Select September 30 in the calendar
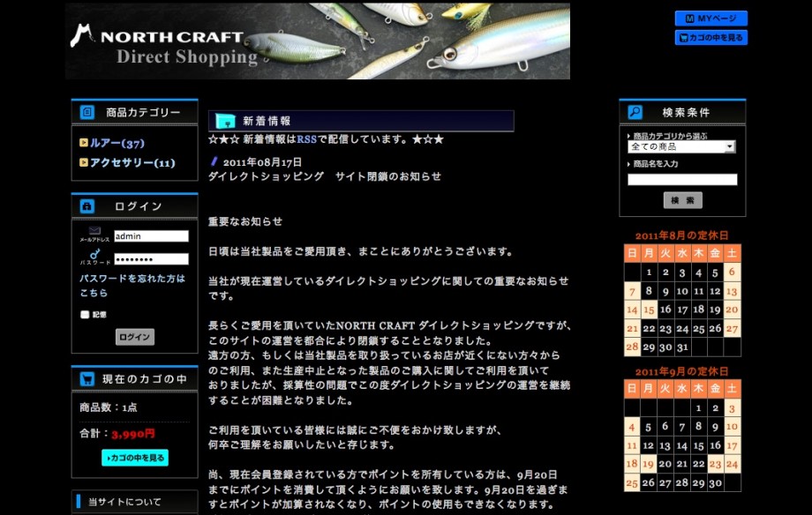The height and width of the screenshot is (515, 812). tap(715, 482)
